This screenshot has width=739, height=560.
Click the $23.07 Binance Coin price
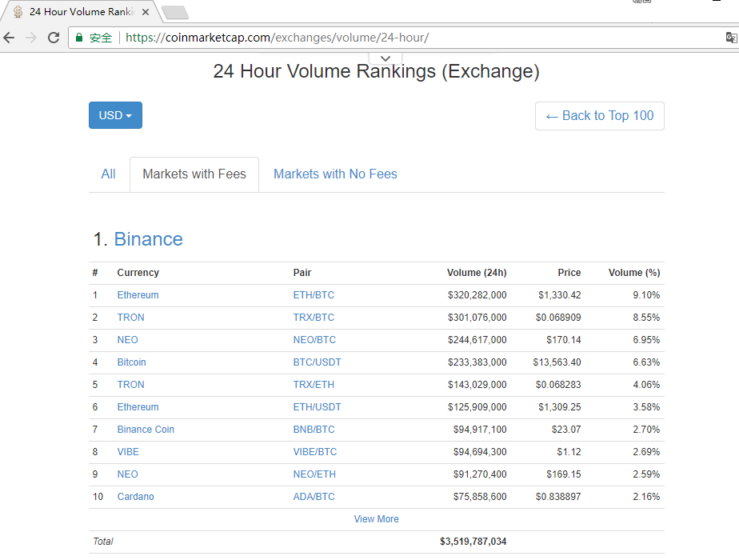(x=566, y=430)
